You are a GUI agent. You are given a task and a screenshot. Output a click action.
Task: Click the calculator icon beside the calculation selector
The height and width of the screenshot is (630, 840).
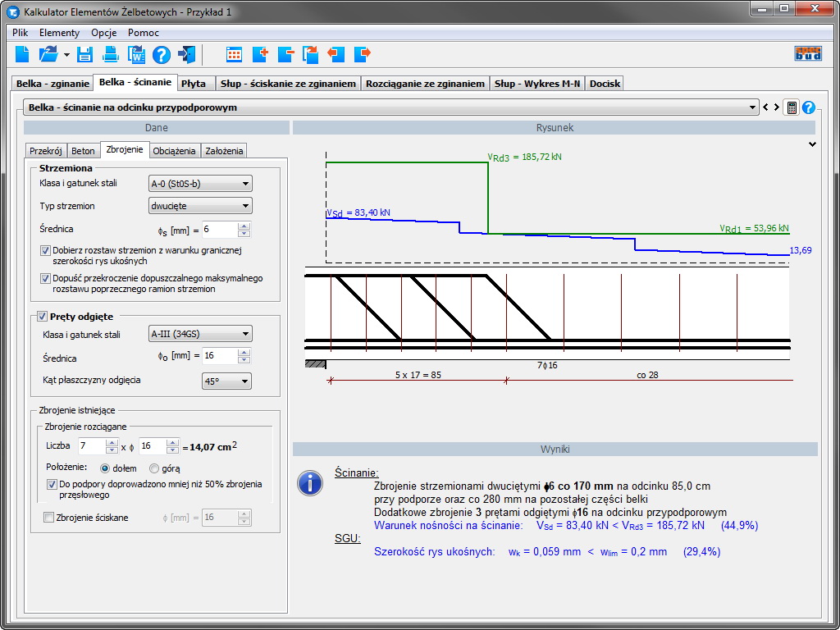791,107
